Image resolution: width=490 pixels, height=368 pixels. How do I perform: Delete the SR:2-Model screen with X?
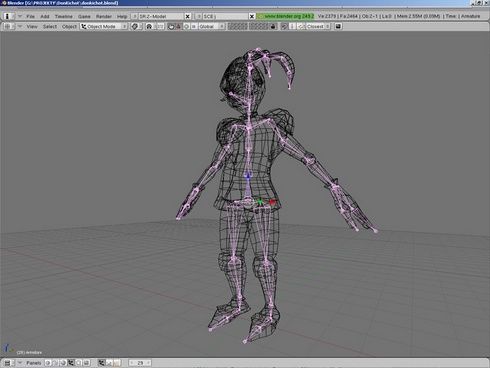click(x=188, y=16)
